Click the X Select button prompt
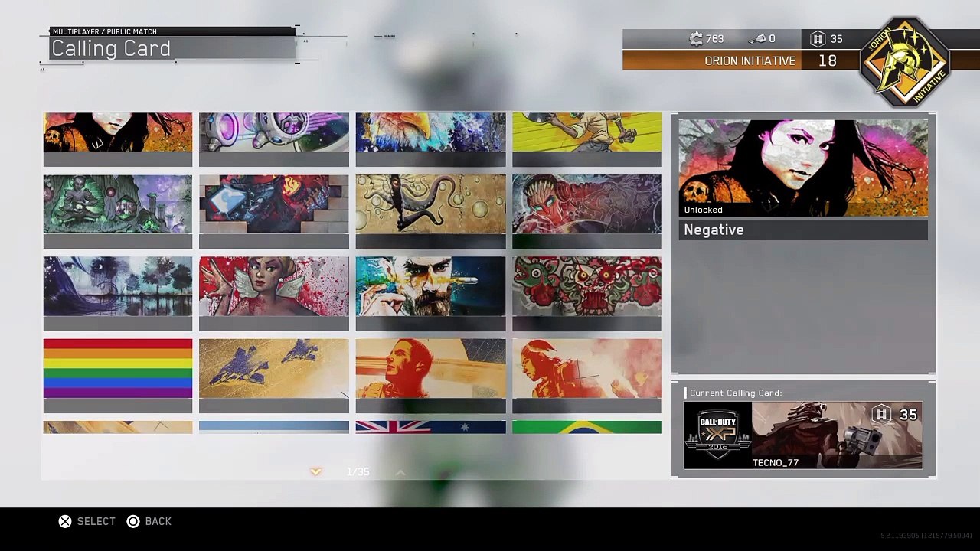The image size is (980, 551). click(x=87, y=521)
